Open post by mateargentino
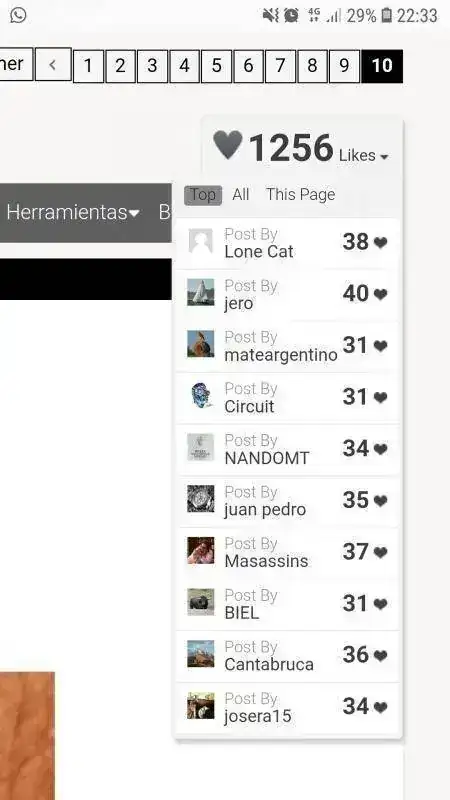This screenshot has width=450, height=800. pos(287,346)
